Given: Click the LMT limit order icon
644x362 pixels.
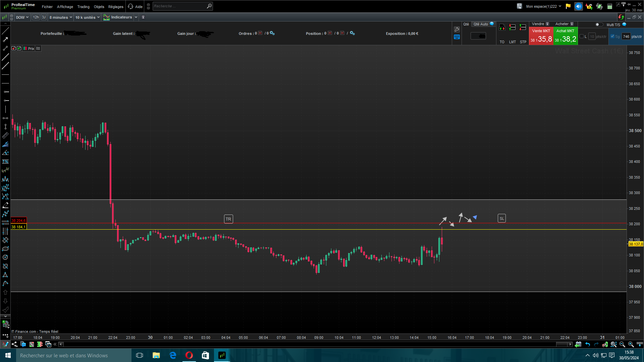Looking at the screenshot, I should (x=512, y=28).
